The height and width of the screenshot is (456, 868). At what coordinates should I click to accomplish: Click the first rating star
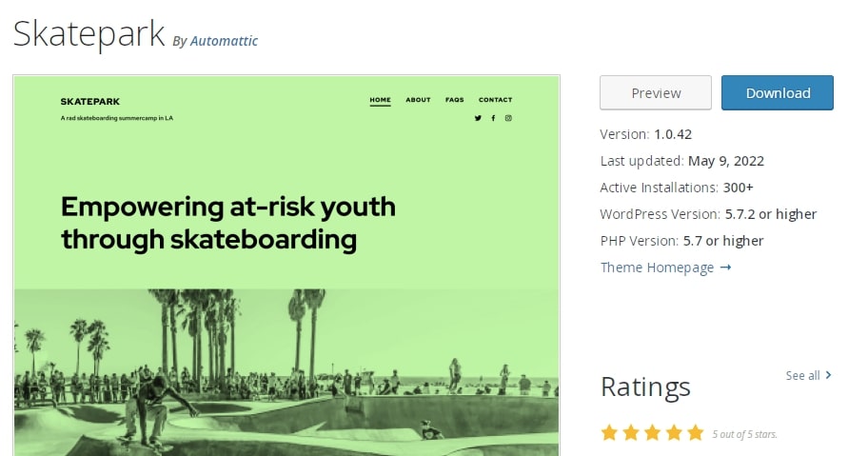(609, 433)
